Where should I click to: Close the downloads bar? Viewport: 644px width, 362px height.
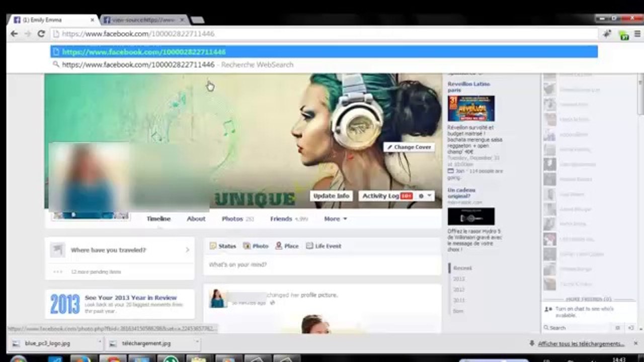636,343
